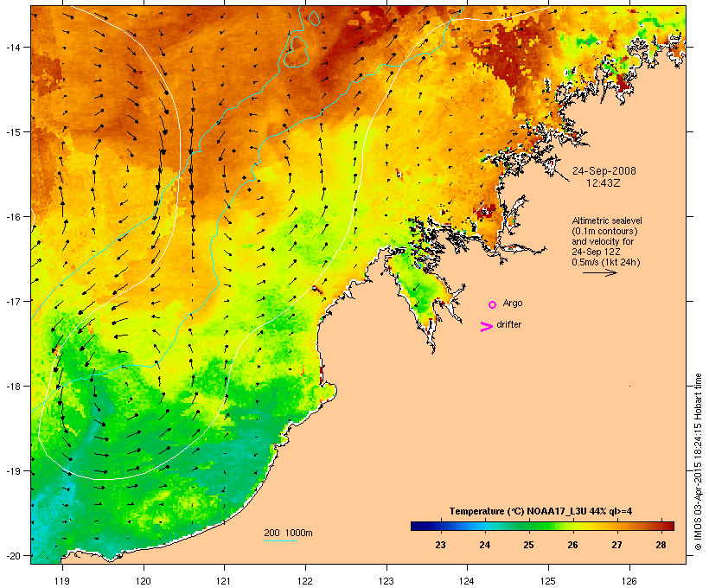Click the latitude axis label -14

[x=12, y=47]
